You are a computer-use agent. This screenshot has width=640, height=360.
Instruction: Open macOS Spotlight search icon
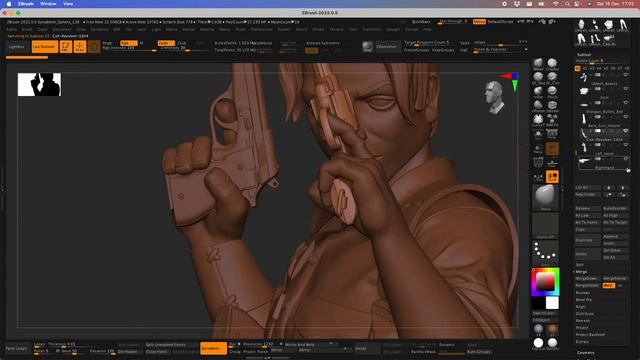(x=567, y=4)
